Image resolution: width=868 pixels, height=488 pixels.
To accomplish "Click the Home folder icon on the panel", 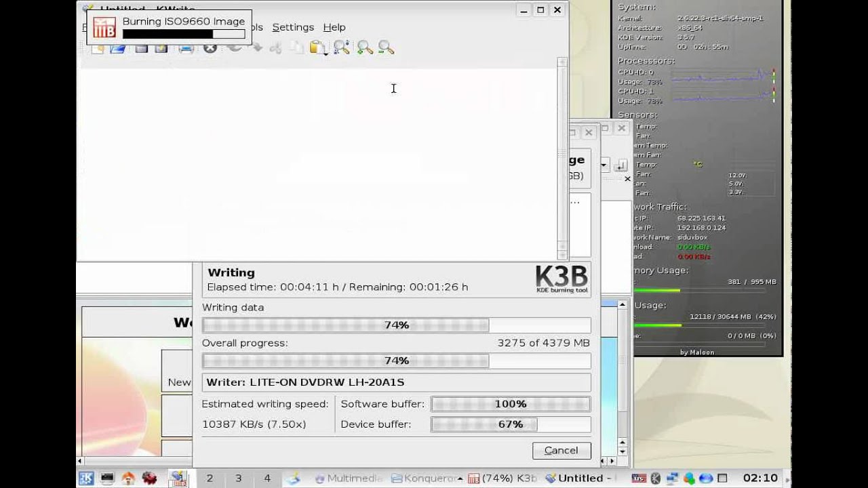I will (x=128, y=479).
